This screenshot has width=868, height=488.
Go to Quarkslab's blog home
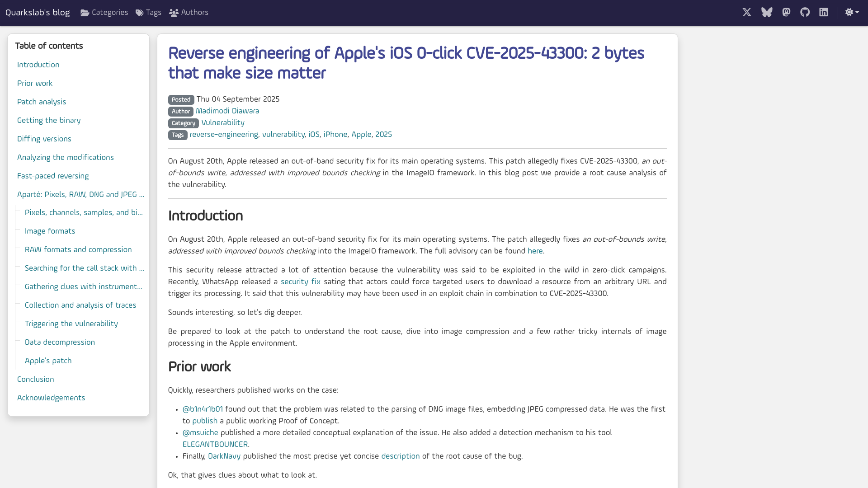pos(38,13)
